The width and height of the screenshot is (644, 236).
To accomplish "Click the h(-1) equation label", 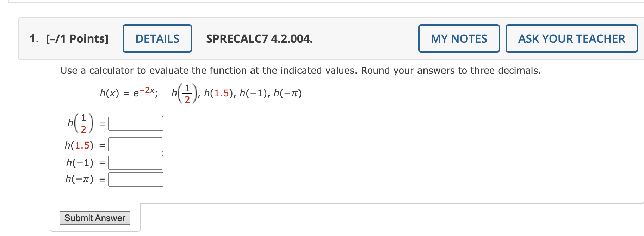I will 79,162.
